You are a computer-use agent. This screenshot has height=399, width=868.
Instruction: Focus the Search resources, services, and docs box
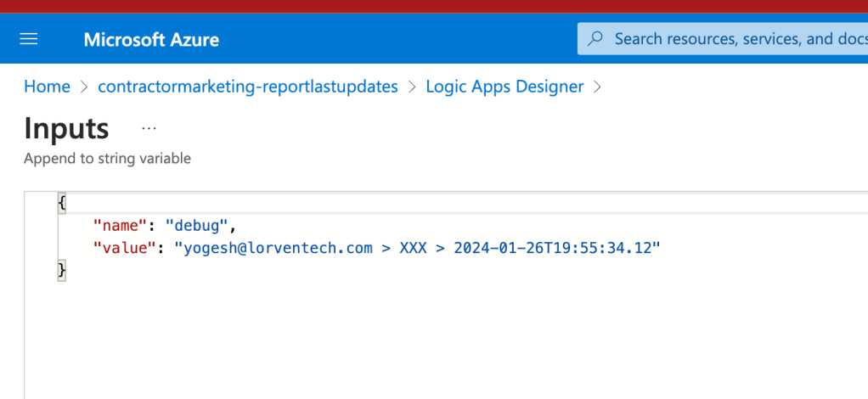[723, 39]
